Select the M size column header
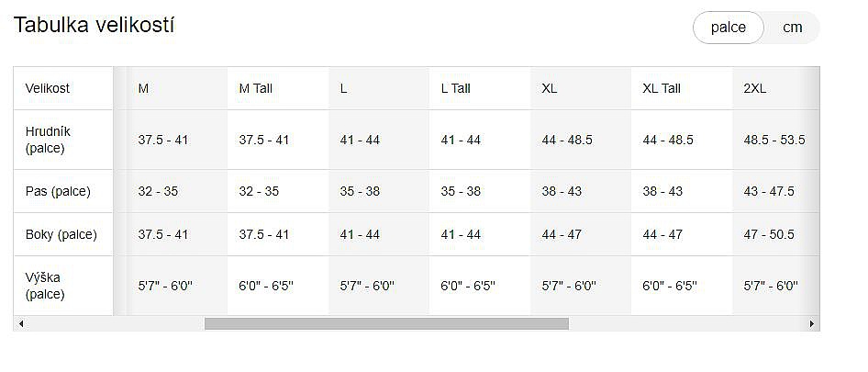 click(x=144, y=89)
